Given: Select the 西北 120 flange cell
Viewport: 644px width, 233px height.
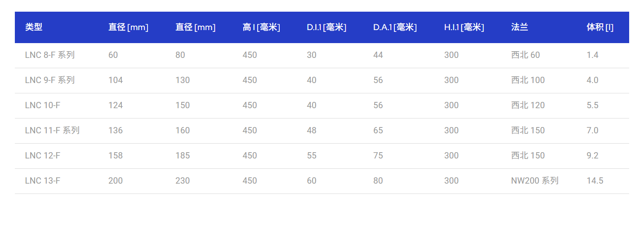Looking at the screenshot, I should coord(528,106).
